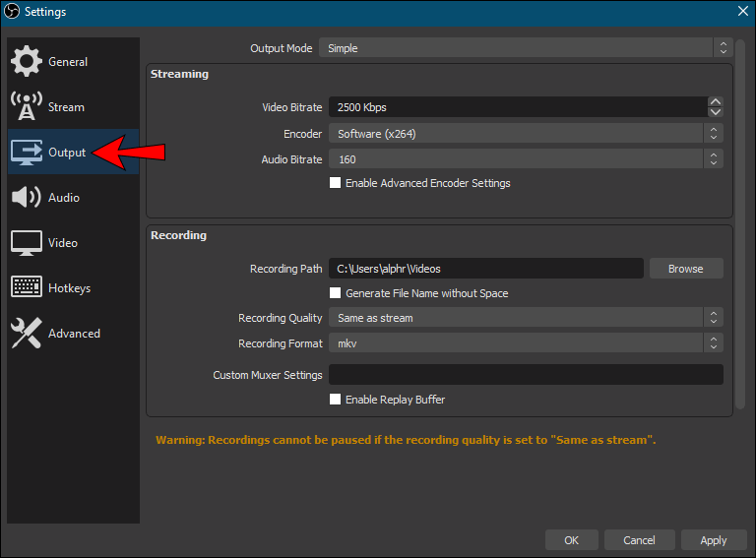Open the Stream antenna icon

point(27,106)
